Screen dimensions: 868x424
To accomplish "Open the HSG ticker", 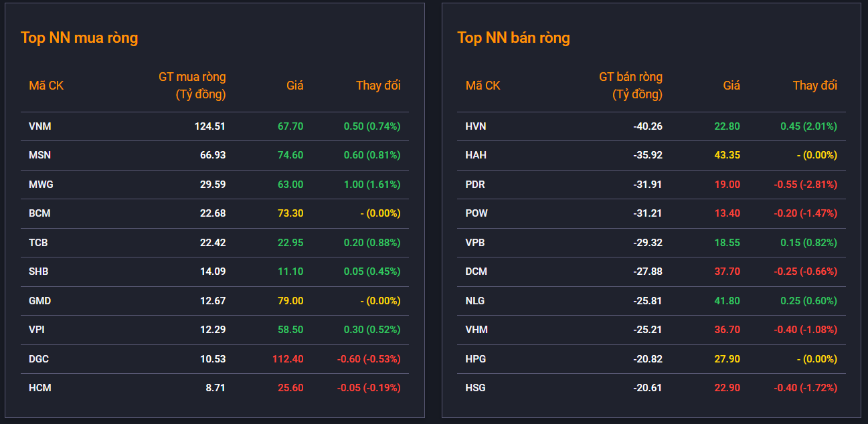I will pos(475,388).
